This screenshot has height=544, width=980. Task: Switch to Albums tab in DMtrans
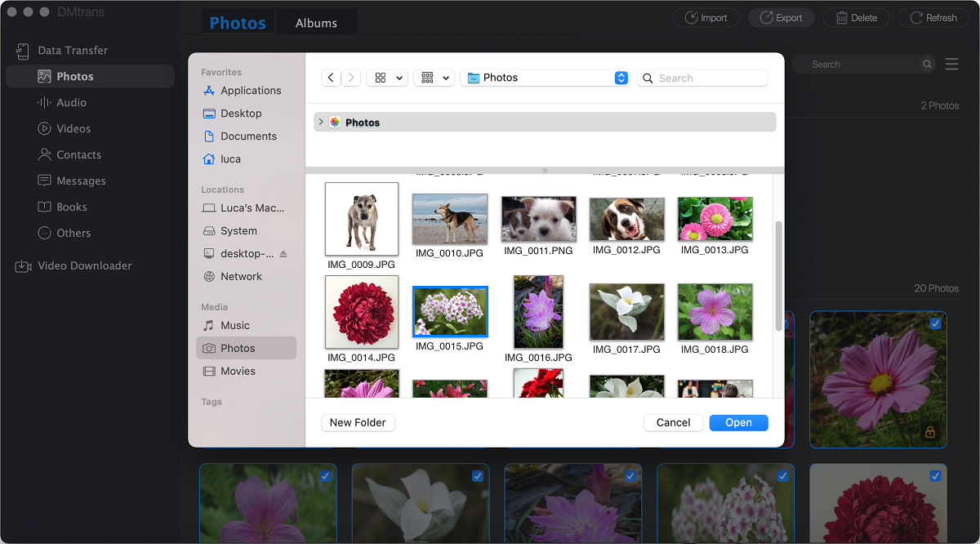pos(316,23)
